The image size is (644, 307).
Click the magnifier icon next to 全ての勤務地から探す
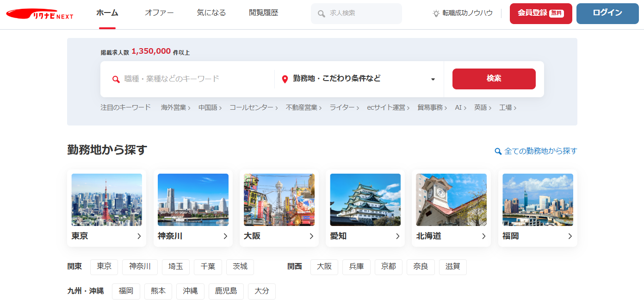pyautogui.click(x=498, y=151)
